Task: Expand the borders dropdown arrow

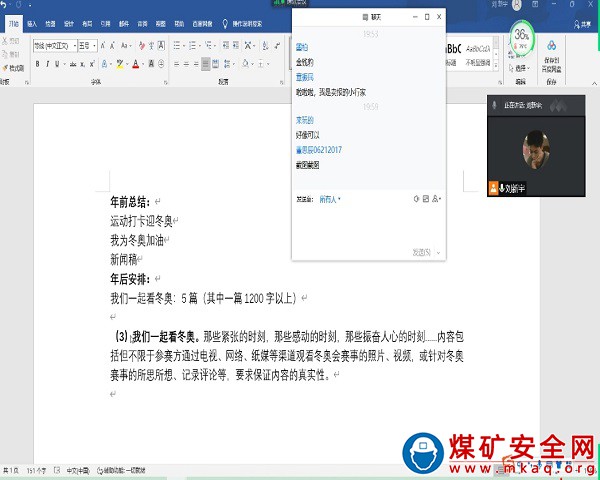Action: point(268,64)
